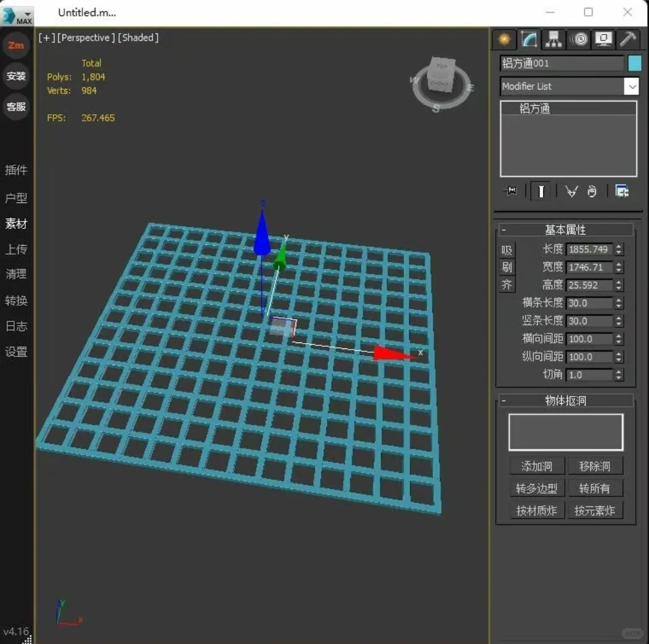Click the Shaded viewport shading label
Viewport: 649px width, 644px height.
(138, 37)
